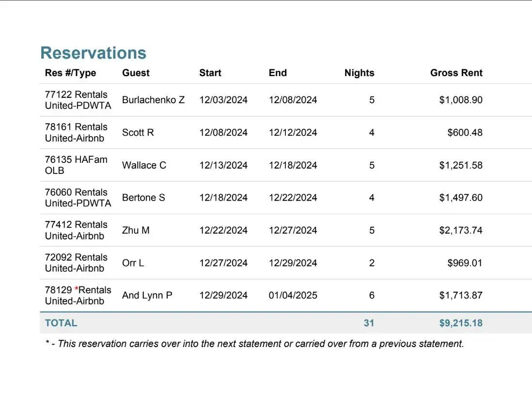
Task: Click the Nights column header
Action: click(359, 73)
